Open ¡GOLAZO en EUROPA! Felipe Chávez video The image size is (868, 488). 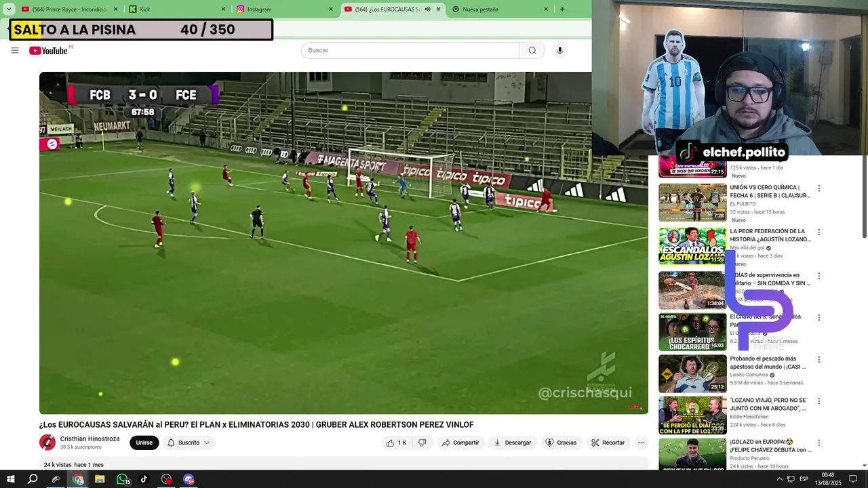(770, 446)
